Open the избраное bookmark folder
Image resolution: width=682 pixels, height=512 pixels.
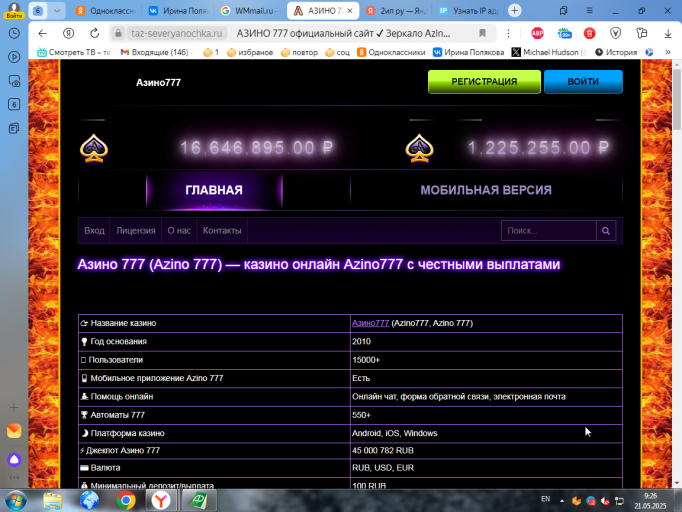click(250, 52)
